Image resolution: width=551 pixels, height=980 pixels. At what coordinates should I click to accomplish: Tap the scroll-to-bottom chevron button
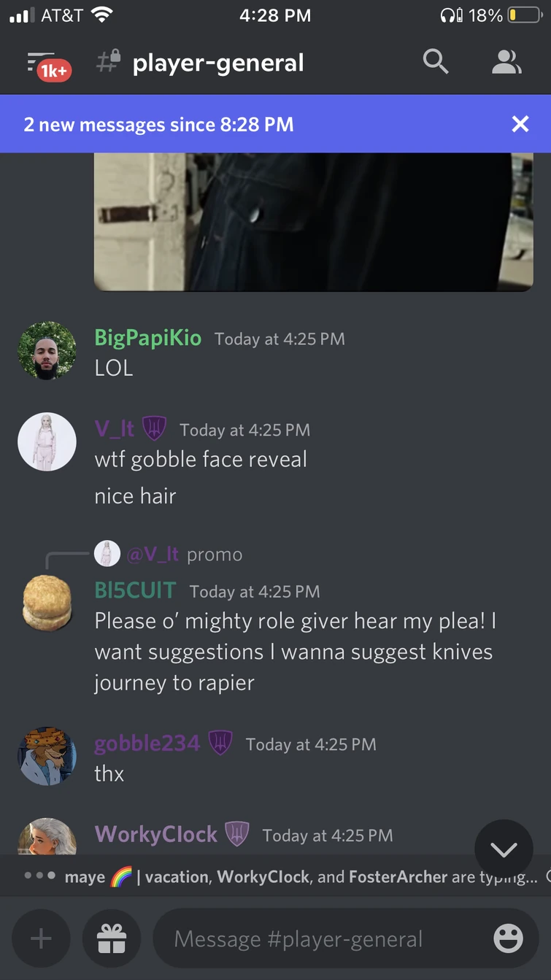tap(504, 849)
